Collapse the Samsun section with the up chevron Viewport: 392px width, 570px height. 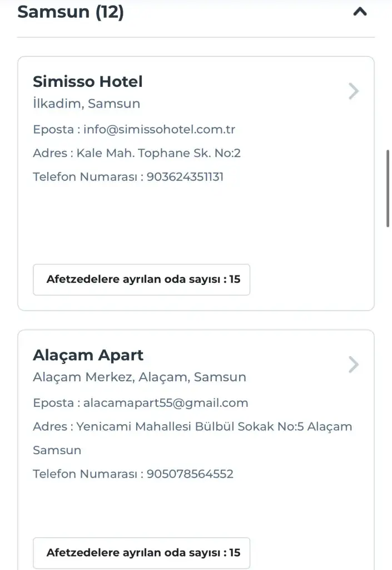coord(360,12)
